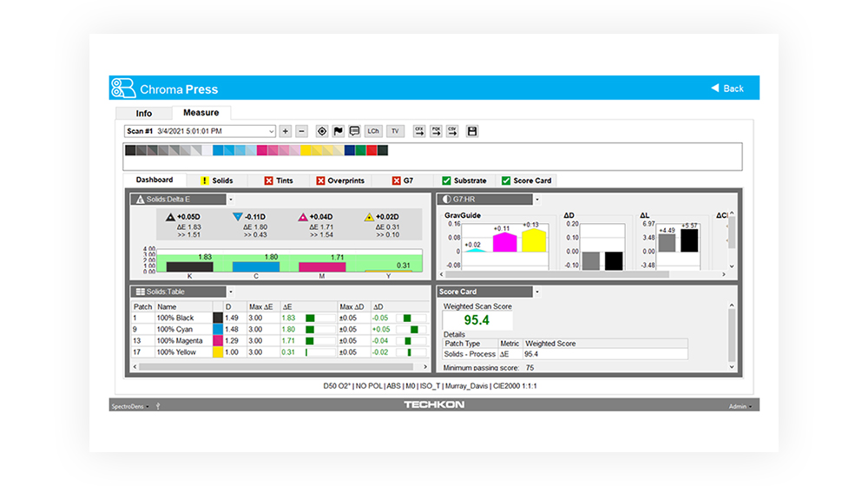Expand the G7:HR panel dropdown

coord(536,200)
